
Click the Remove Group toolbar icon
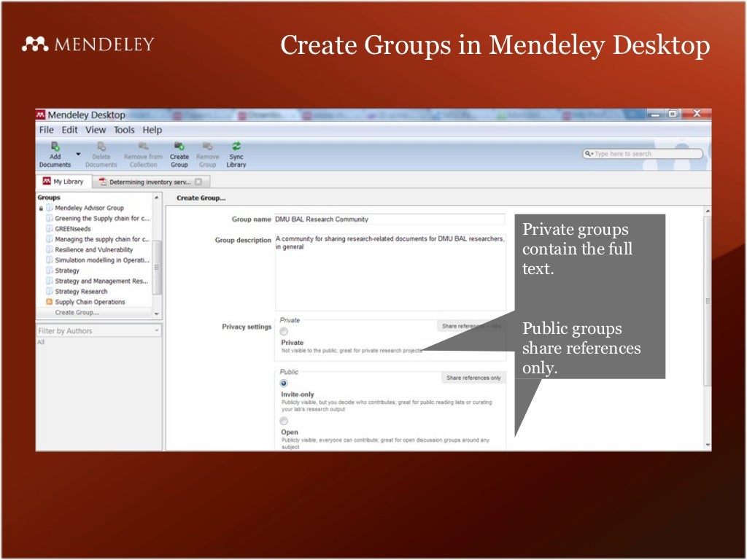[207, 146]
